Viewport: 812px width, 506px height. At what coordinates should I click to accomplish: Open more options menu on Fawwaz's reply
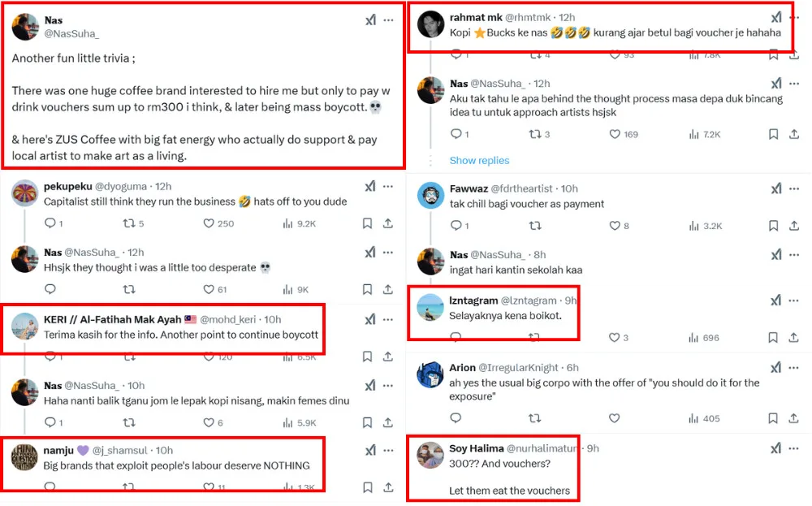pos(795,188)
